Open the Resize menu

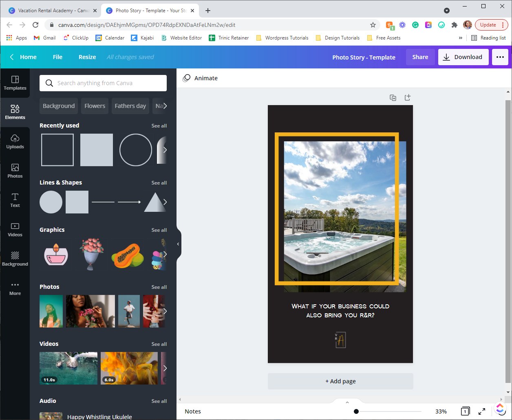87,57
